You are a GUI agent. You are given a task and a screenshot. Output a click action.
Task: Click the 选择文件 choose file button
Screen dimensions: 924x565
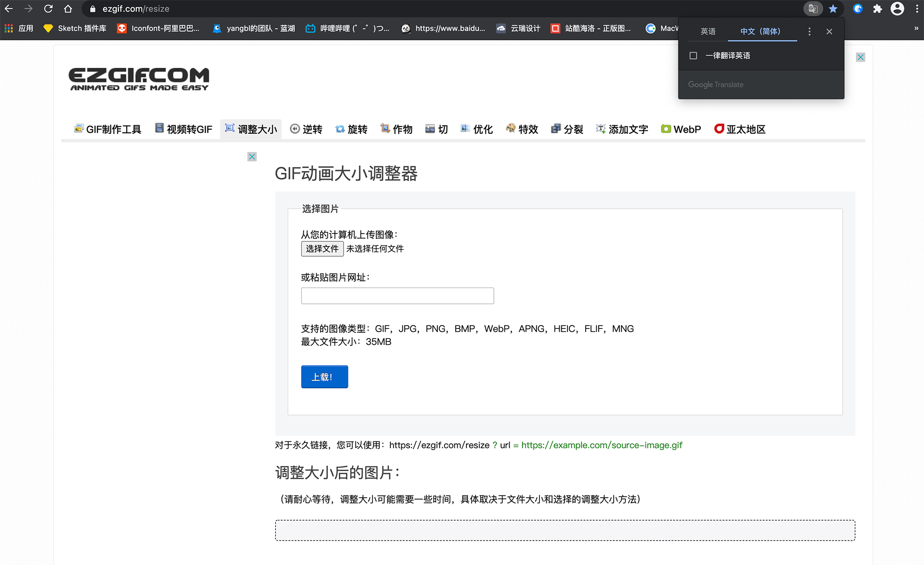click(322, 249)
